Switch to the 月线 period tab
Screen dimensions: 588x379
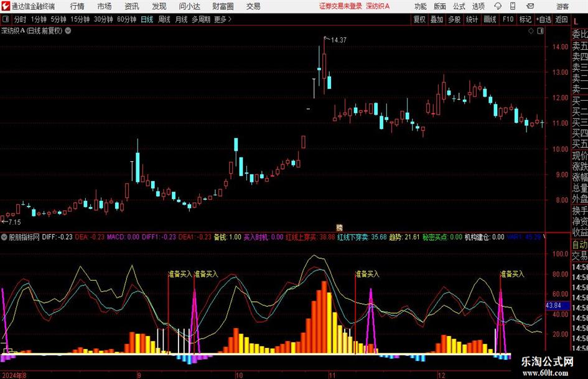point(182,19)
